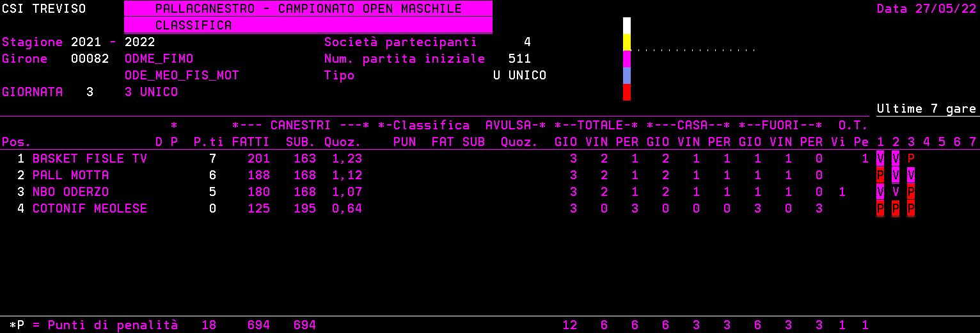Click the Pallacanestro Campionato Open Maschile header
This screenshot has width=980, height=333.
point(308,9)
